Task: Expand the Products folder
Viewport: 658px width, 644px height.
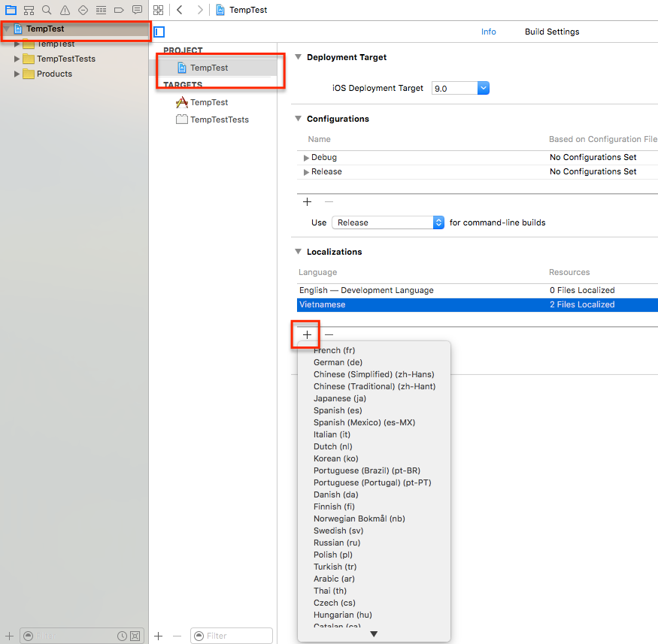Action: click(x=17, y=74)
